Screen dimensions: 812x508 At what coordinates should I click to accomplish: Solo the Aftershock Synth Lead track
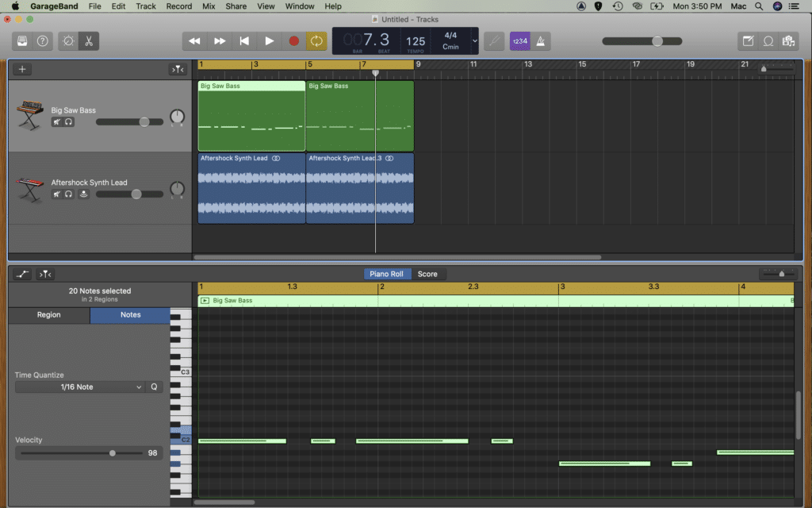[68, 194]
